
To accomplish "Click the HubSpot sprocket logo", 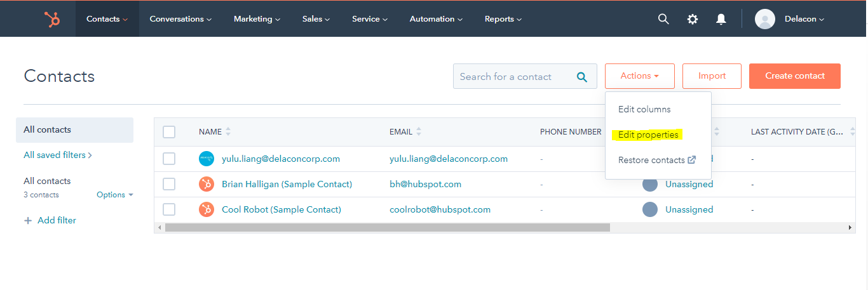I will [52, 19].
